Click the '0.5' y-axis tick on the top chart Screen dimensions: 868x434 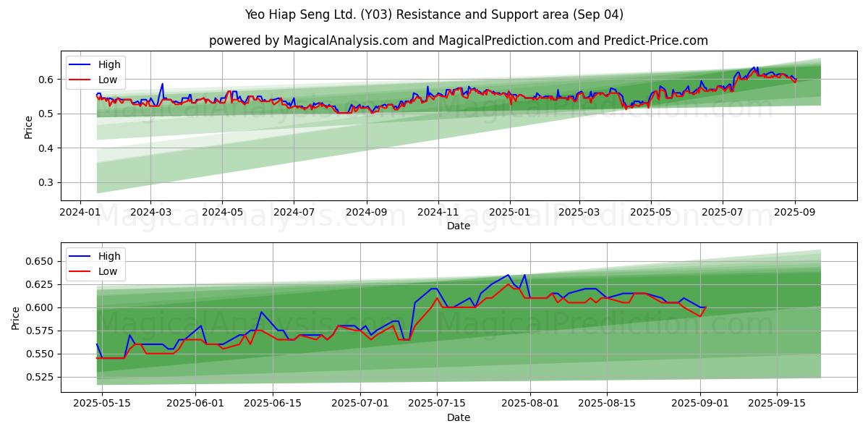point(47,114)
